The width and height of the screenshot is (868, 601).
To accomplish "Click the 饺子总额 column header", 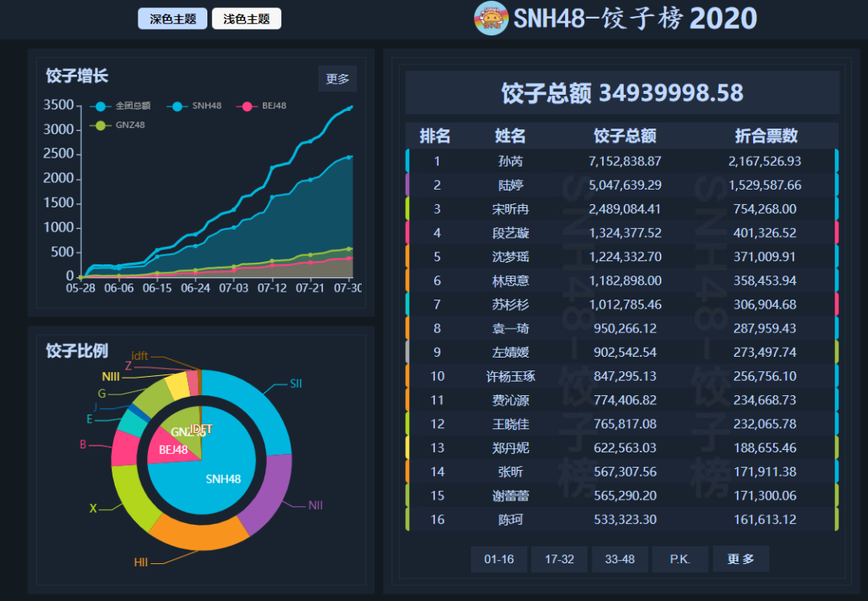I will tap(625, 136).
